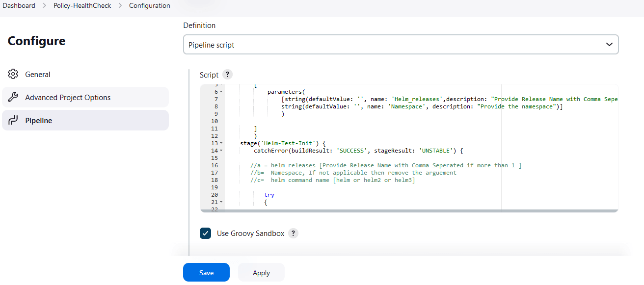Open help for Script field
This screenshot has height=285, width=644.
[x=227, y=75]
